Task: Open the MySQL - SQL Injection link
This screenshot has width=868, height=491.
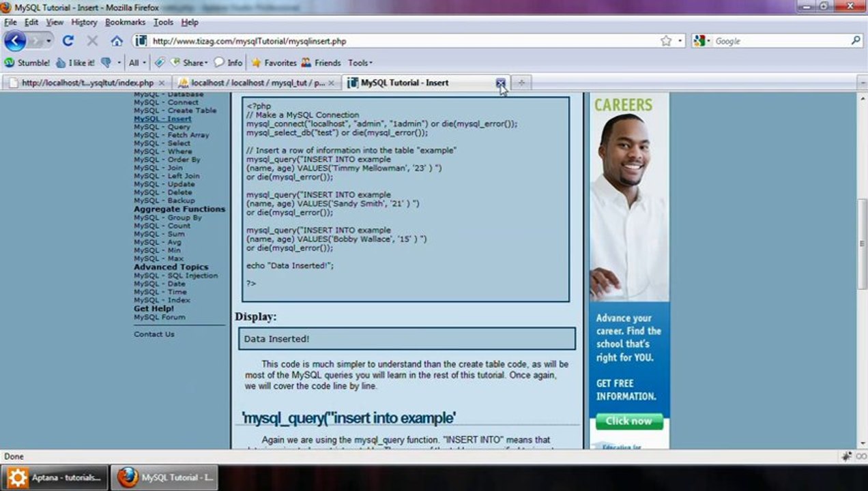Action: click(176, 276)
